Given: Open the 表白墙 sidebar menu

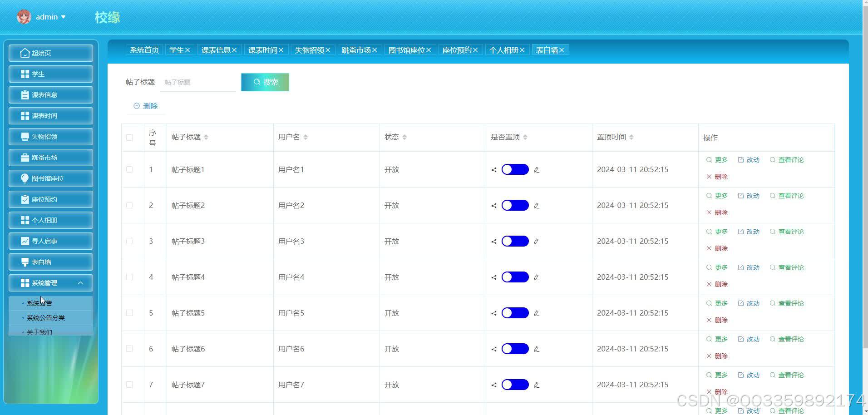Looking at the screenshot, I should click(51, 262).
